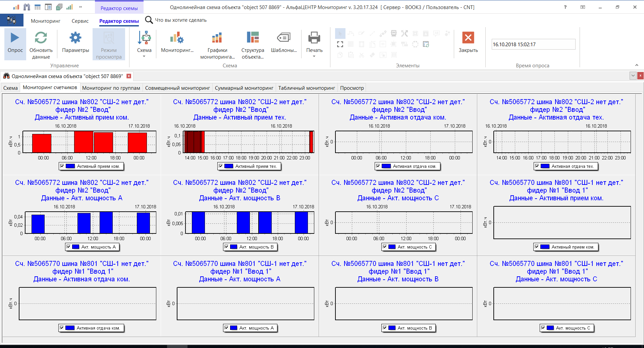Open the Сервис menu tab

point(80,21)
